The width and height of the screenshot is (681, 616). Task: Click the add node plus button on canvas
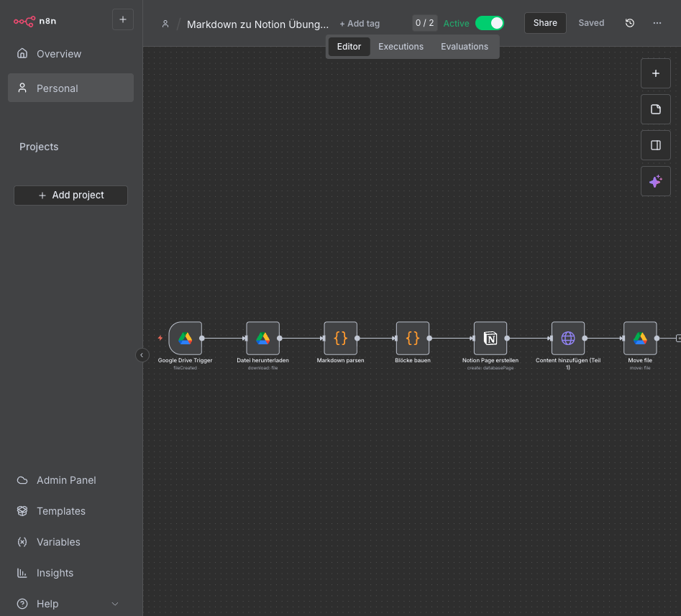656,73
